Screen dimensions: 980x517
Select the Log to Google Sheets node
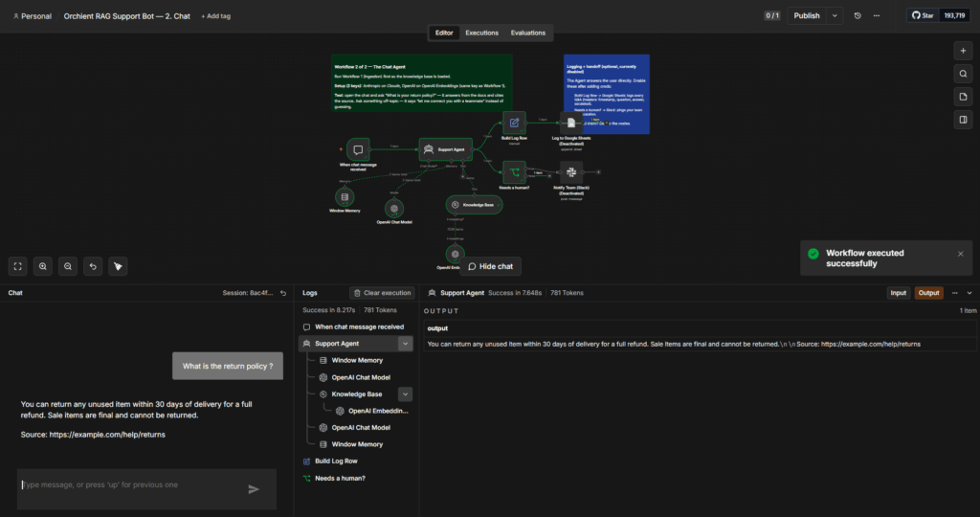pyautogui.click(x=571, y=123)
